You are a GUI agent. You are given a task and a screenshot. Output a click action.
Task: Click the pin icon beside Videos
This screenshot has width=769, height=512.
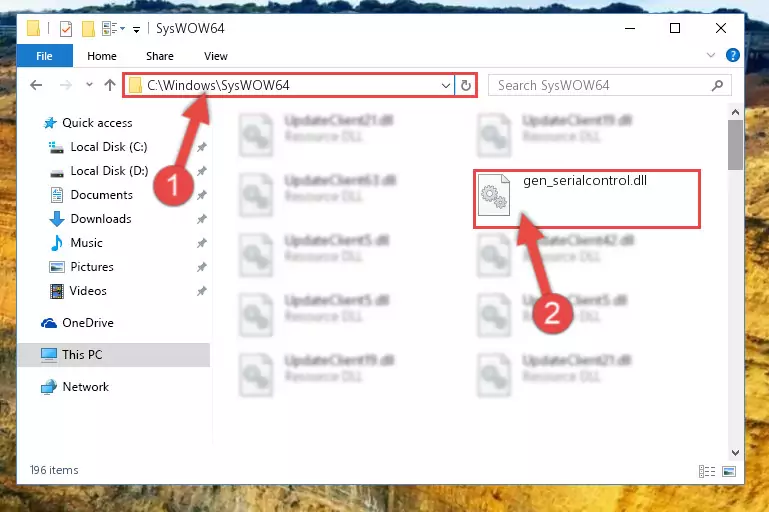202,291
